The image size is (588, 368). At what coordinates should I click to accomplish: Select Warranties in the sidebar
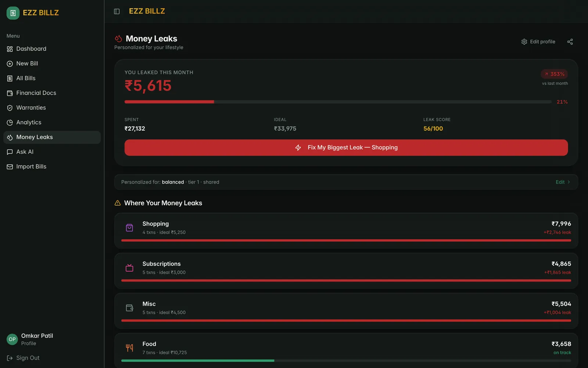pos(52,108)
